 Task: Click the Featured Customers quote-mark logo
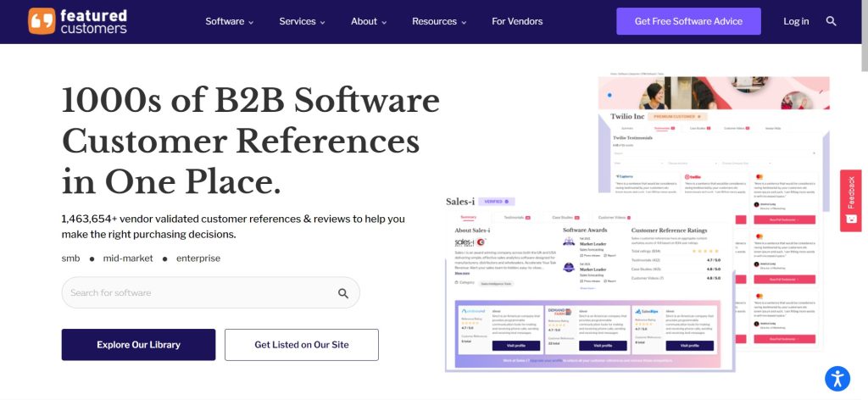click(42, 21)
